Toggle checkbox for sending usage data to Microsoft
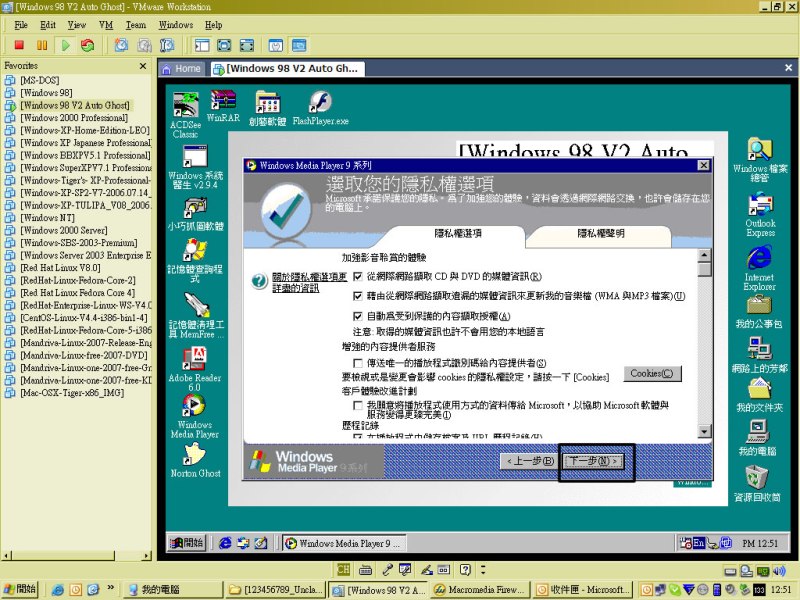Viewport: 800px width, 600px height. [358, 405]
